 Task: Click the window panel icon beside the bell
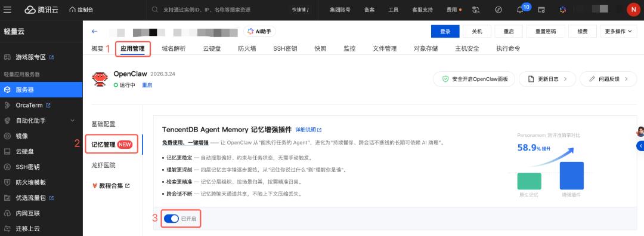click(541, 10)
